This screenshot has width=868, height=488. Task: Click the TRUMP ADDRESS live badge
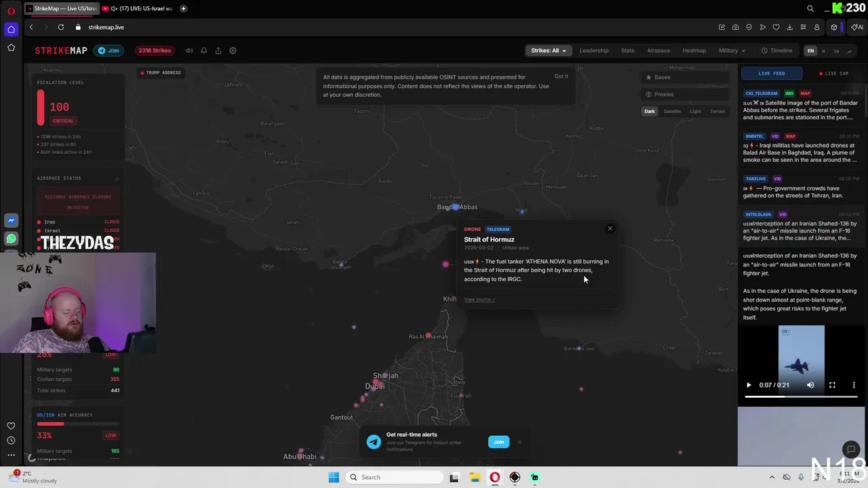point(161,73)
